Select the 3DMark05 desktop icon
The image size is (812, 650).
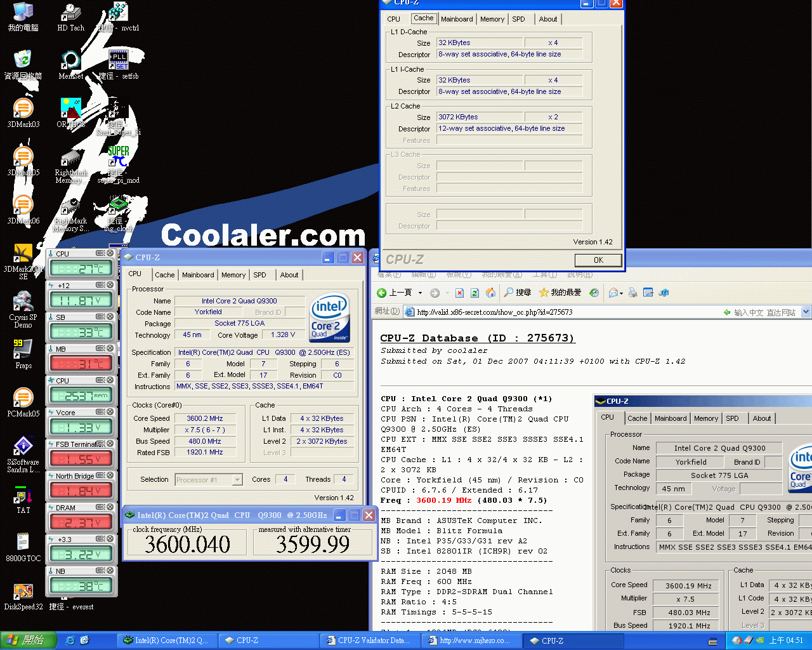pos(23,161)
